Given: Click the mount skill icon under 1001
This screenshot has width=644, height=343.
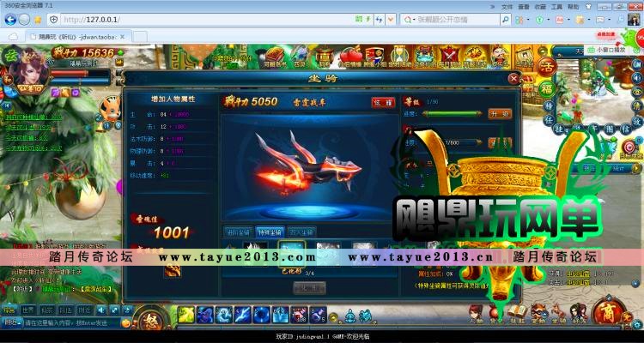Looking at the screenshot, I should pos(173,269).
